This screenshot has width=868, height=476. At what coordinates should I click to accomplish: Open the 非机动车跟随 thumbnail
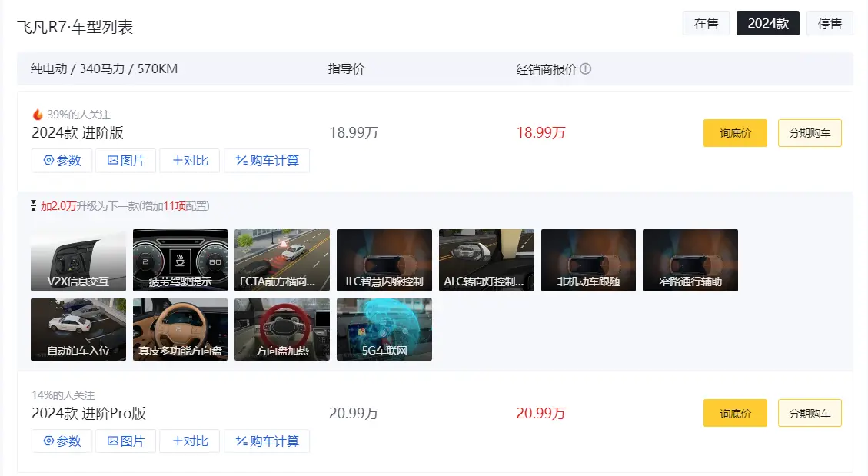point(588,260)
